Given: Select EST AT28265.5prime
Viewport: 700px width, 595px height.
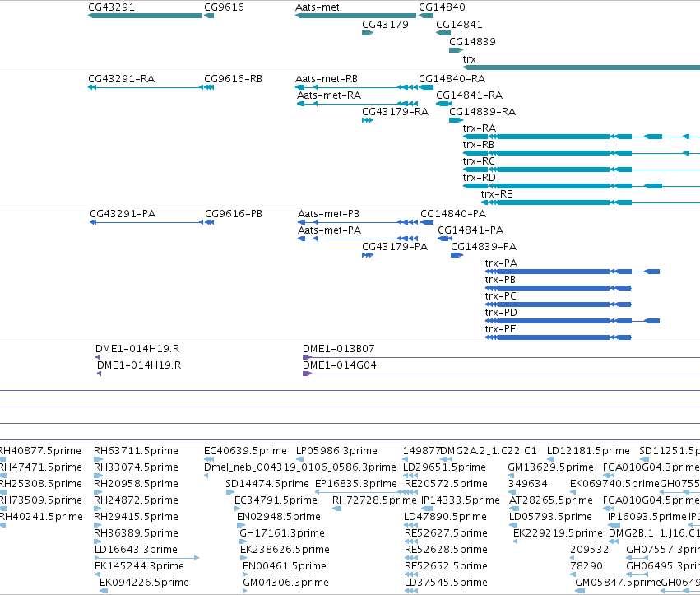Looking at the screenshot, I should pos(551,501).
